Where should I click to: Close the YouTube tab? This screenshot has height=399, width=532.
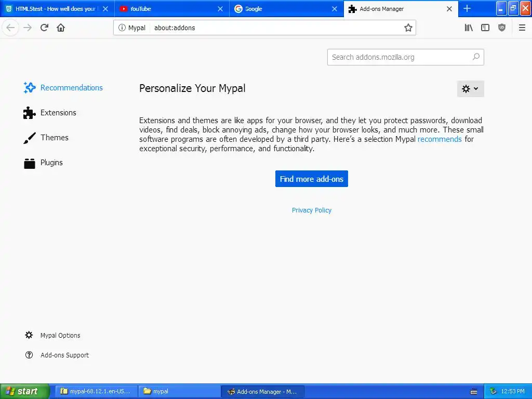(220, 9)
